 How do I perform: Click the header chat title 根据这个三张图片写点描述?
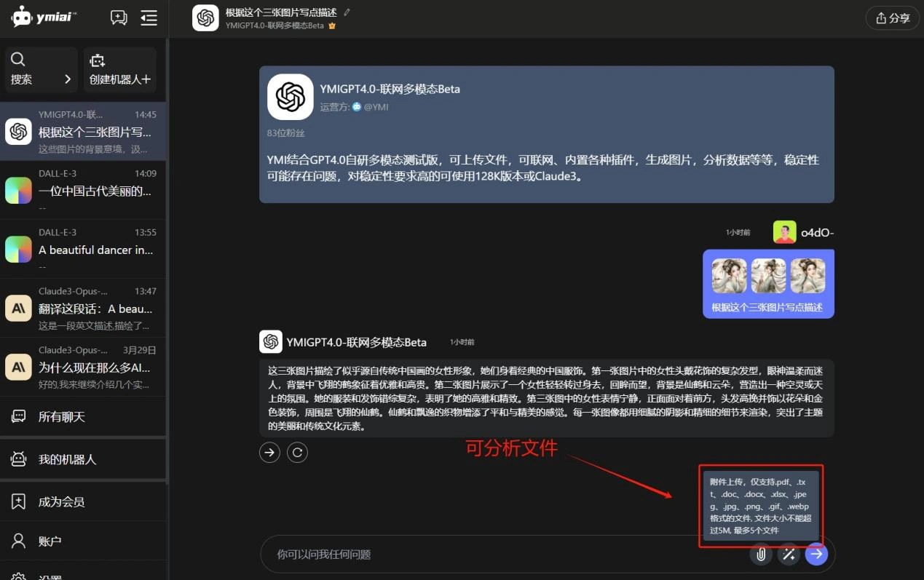click(281, 12)
